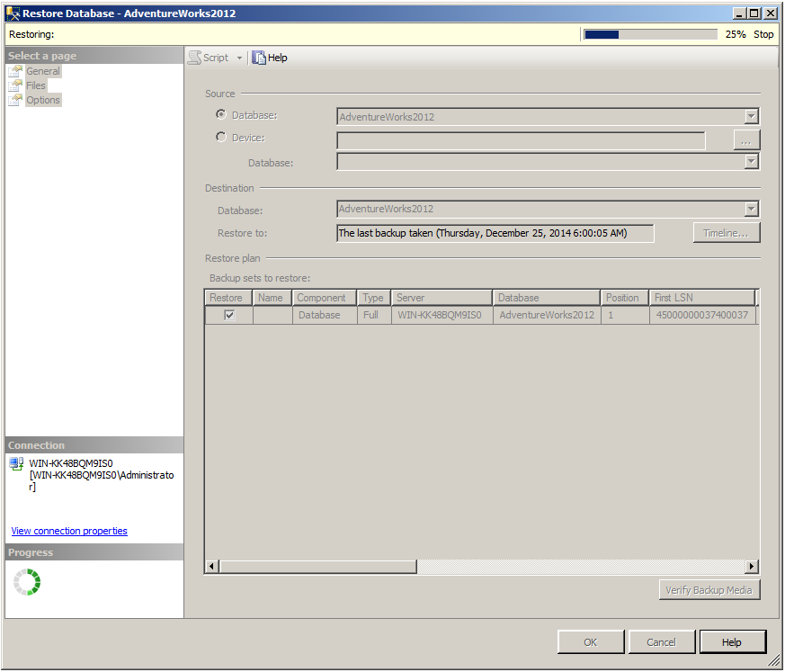Screen dimensions: 785x672
Task: Open the Script dropdown arrow
Action: 239,58
